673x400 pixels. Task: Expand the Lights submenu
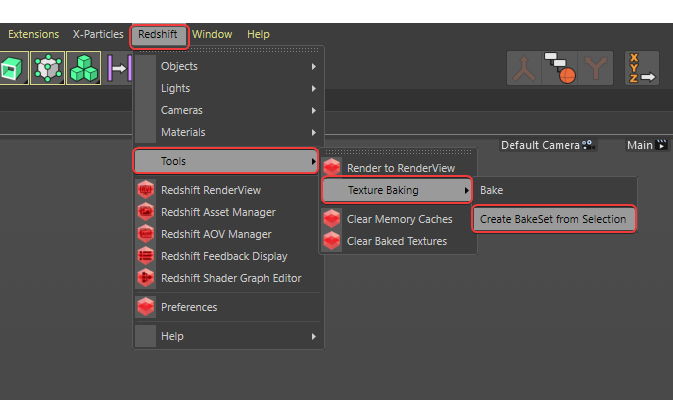click(x=227, y=88)
